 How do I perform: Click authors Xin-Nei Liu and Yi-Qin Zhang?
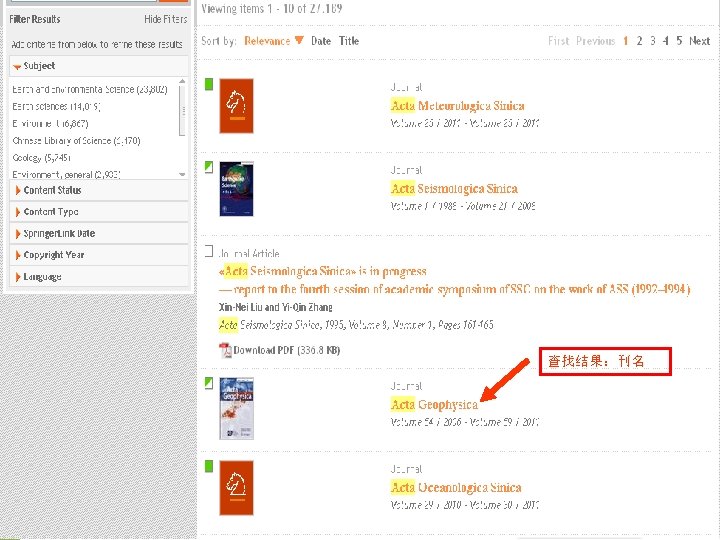tap(276, 307)
